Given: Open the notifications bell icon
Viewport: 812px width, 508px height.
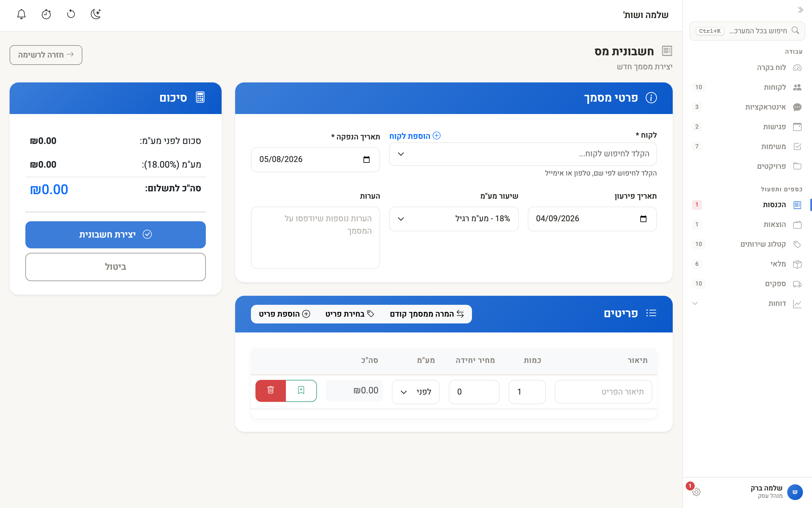Looking at the screenshot, I should tap(21, 14).
